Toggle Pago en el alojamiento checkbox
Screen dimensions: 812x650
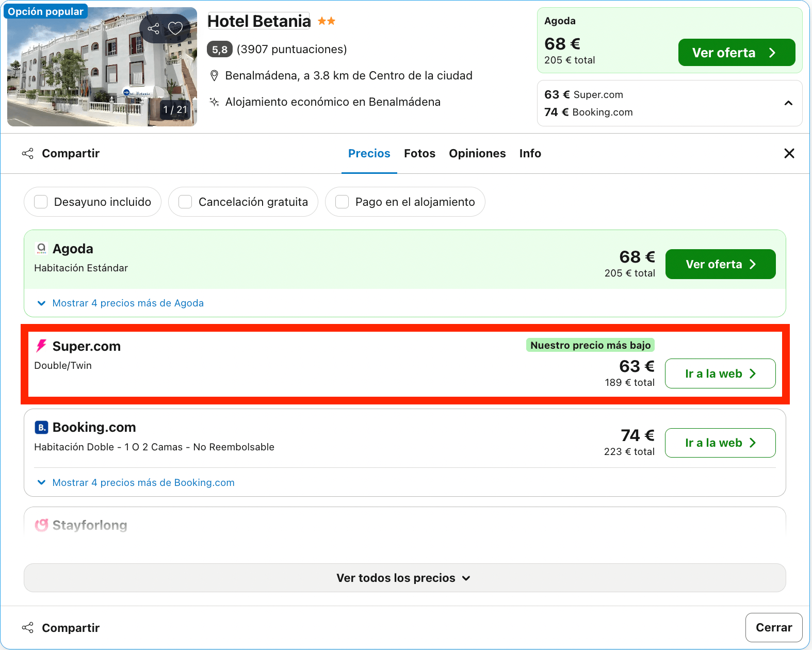(342, 202)
